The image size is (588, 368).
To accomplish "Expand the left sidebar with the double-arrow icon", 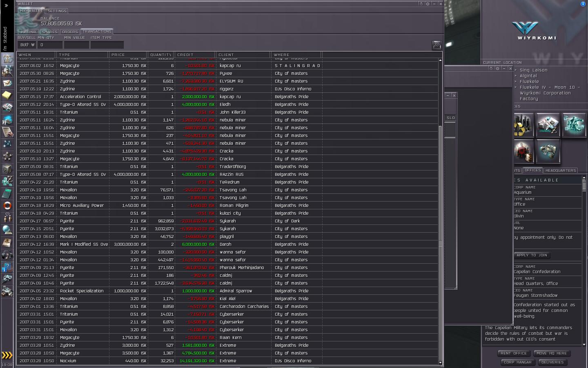I will pos(6,6).
